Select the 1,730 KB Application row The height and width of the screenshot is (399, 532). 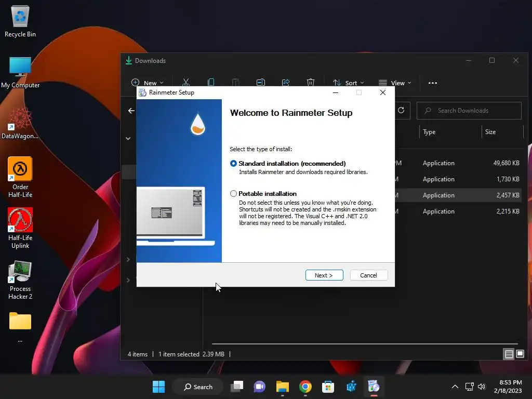tap(458, 179)
